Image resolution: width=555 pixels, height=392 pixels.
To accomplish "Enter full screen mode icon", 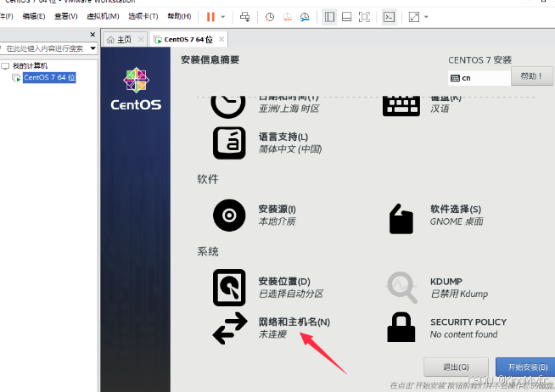I will [x=364, y=17].
